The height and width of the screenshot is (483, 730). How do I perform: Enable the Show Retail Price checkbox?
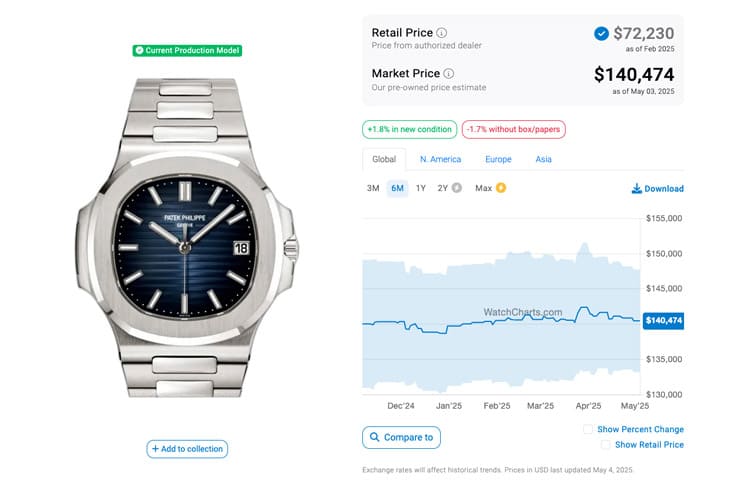[605, 445]
